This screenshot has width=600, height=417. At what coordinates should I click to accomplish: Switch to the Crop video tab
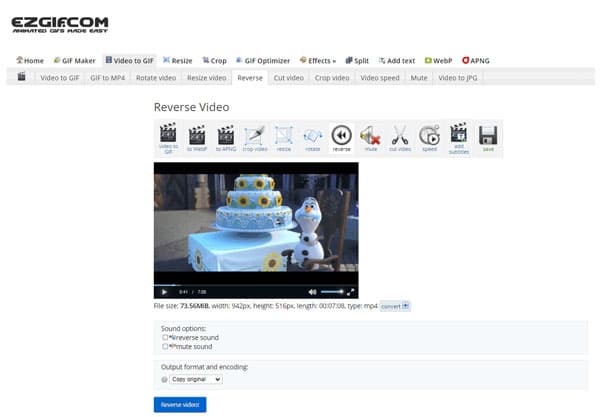(x=332, y=78)
